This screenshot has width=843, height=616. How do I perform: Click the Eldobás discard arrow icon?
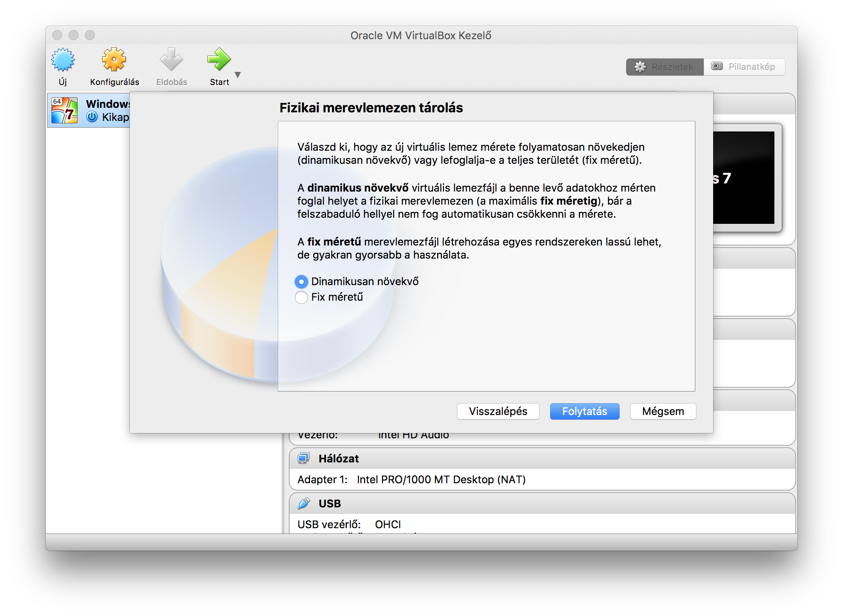[x=171, y=60]
